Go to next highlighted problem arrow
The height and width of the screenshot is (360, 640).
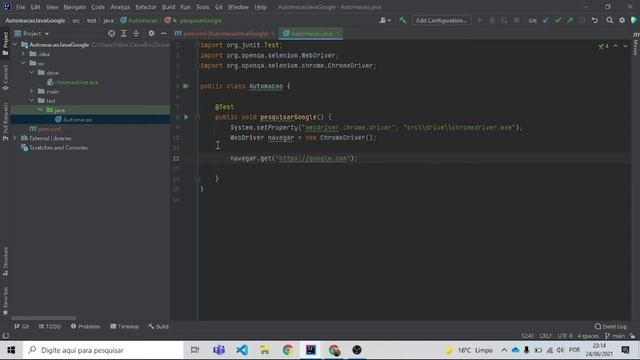(625, 46)
